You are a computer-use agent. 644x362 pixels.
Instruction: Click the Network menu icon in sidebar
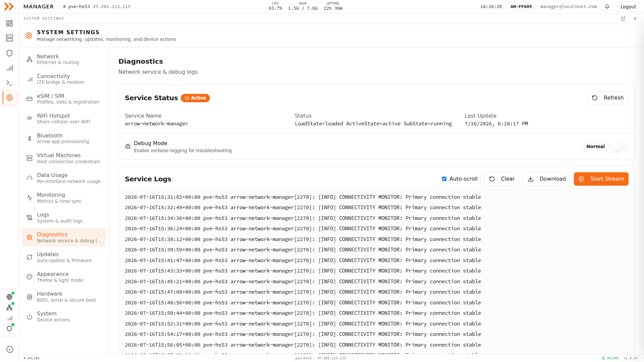click(30, 60)
